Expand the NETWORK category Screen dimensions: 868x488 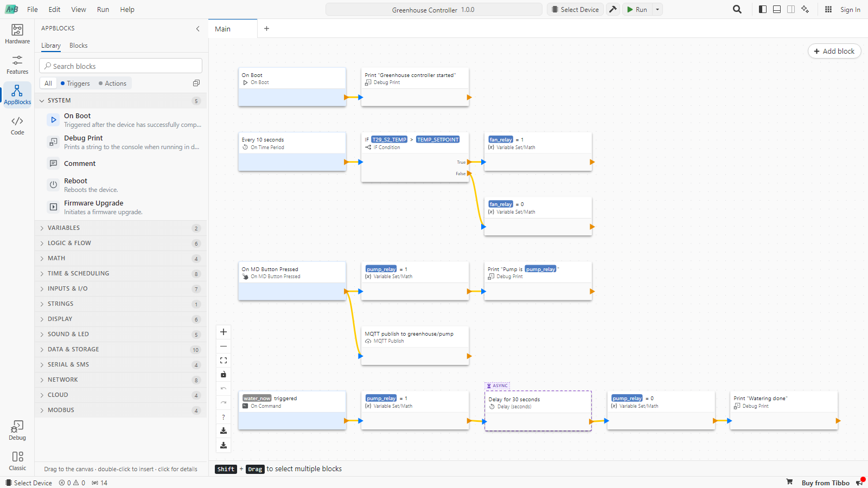(x=120, y=380)
